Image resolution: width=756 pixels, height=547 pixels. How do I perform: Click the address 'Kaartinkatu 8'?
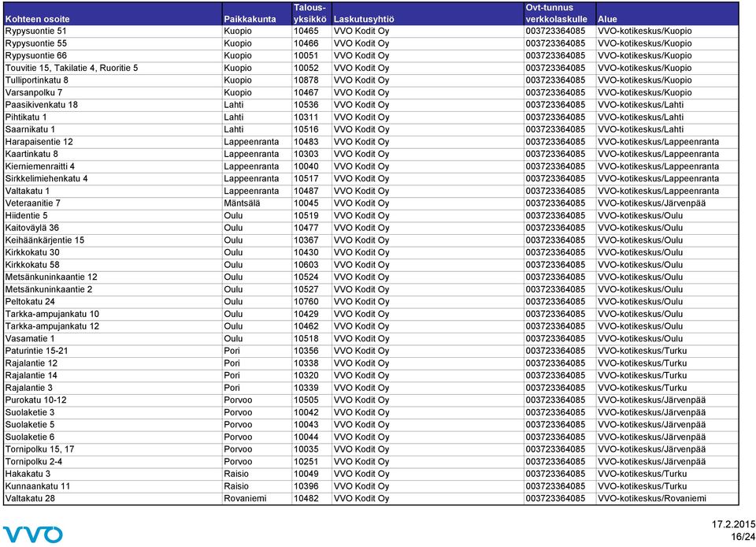[x=31, y=154]
